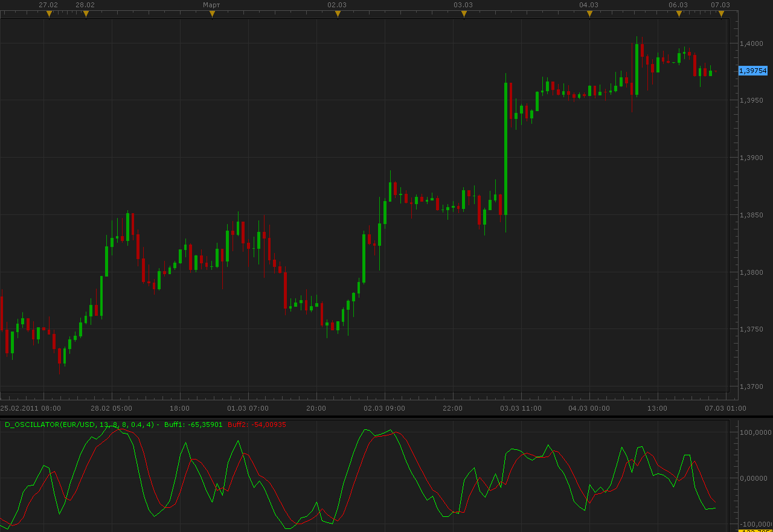Select the green Buff1: -65,35901 value

(193, 425)
